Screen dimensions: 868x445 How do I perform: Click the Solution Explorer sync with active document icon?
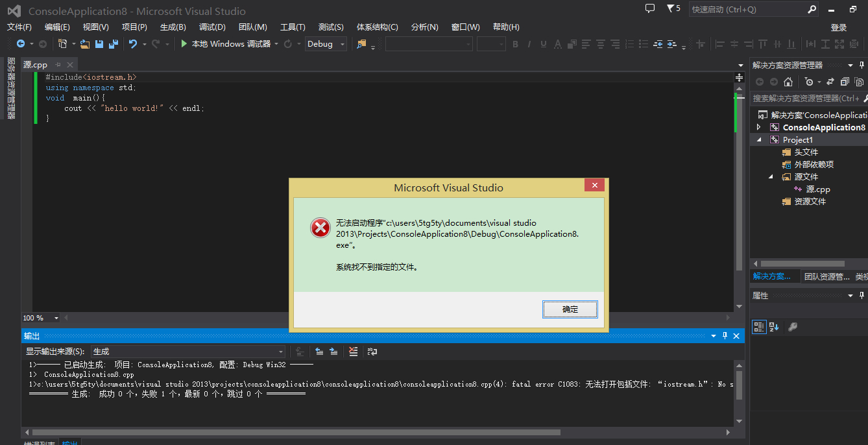coord(830,82)
